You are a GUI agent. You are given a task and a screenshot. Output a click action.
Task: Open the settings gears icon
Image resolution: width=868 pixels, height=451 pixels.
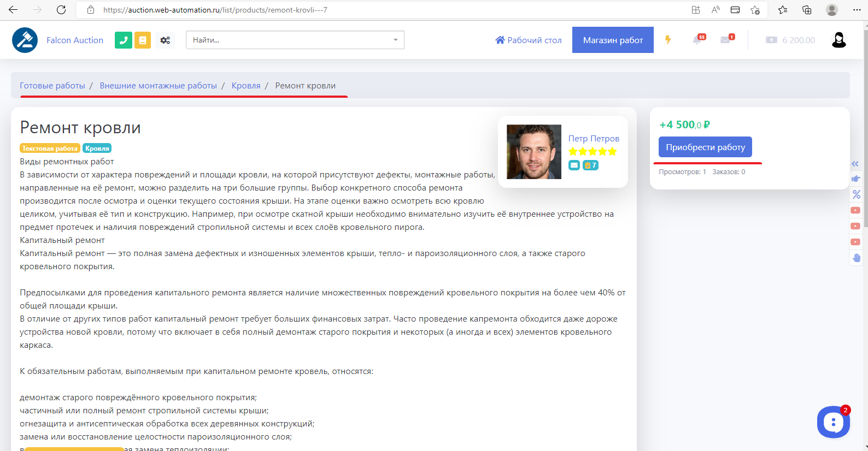pyautogui.click(x=165, y=40)
